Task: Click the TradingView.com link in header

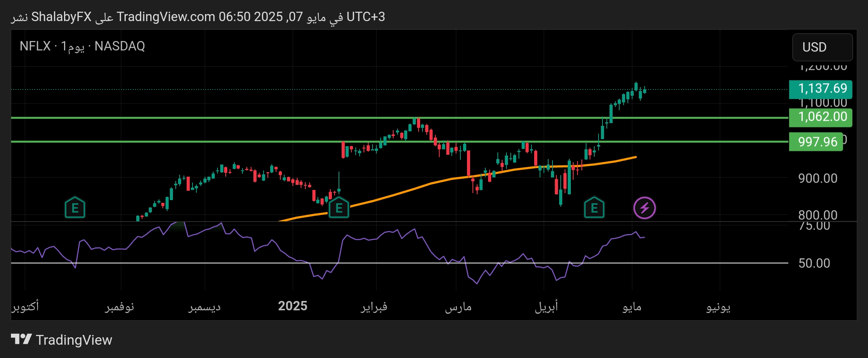Action: (x=166, y=17)
